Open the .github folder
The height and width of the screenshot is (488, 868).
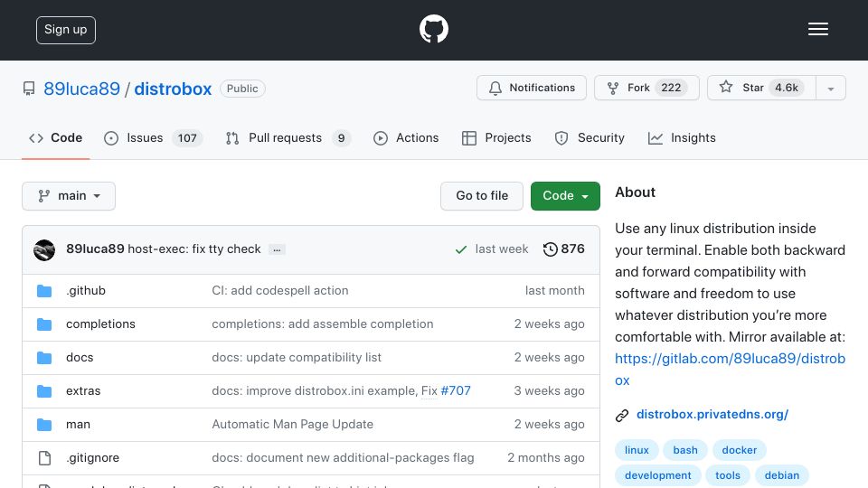click(x=86, y=290)
